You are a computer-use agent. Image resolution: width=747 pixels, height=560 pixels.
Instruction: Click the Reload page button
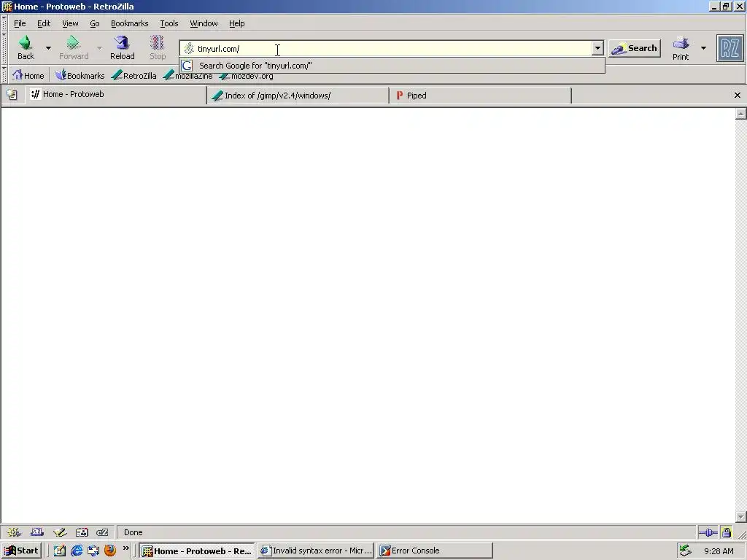click(123, 47)
